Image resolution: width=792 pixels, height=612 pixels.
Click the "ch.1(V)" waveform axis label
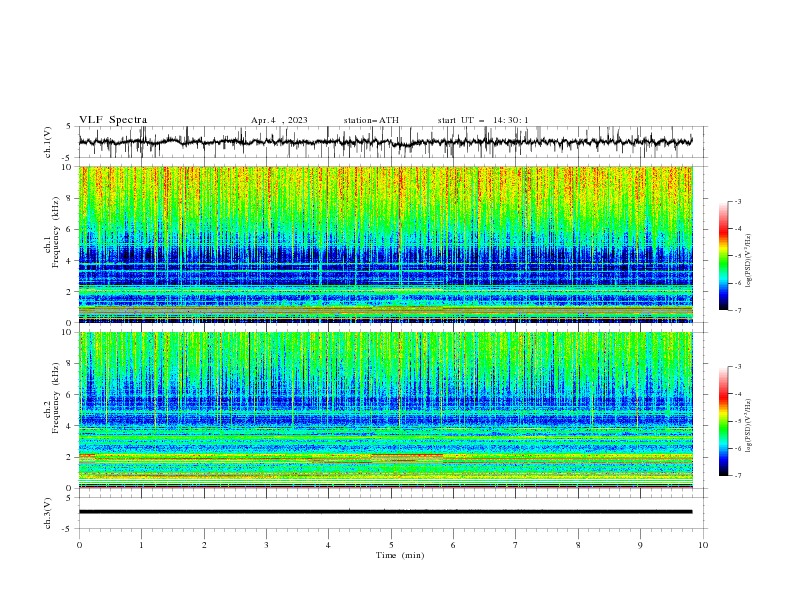pos(48,142)
